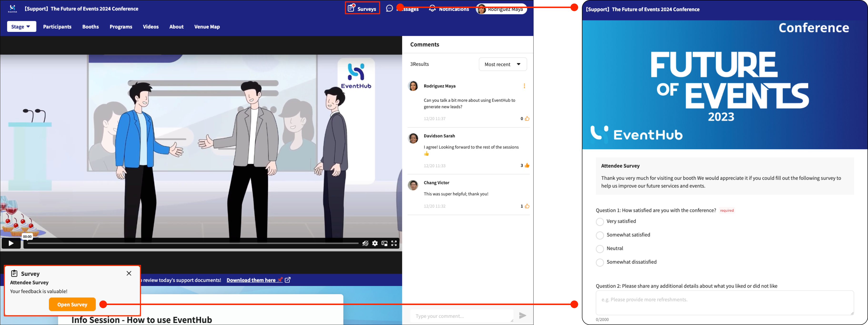868x325 pixels.
Task: Select Somewhat dissatisfied option
Action: click(x=600, y=262)
